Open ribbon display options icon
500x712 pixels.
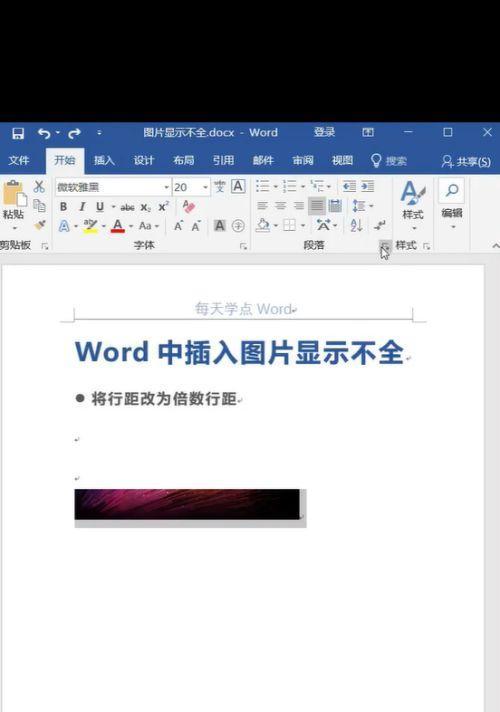[x=368, y=132]
